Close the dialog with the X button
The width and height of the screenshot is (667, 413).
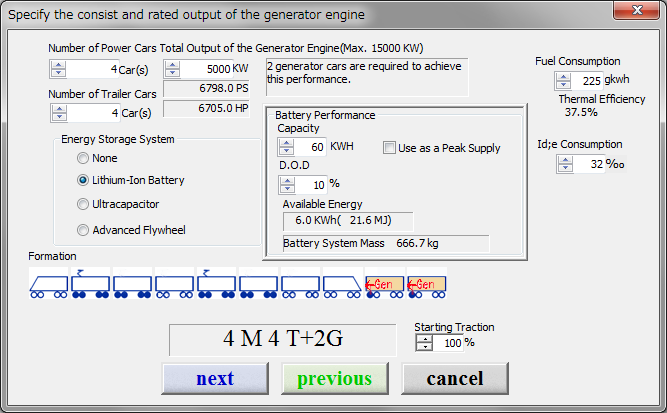pyautogui.click(x=636, y=10)
